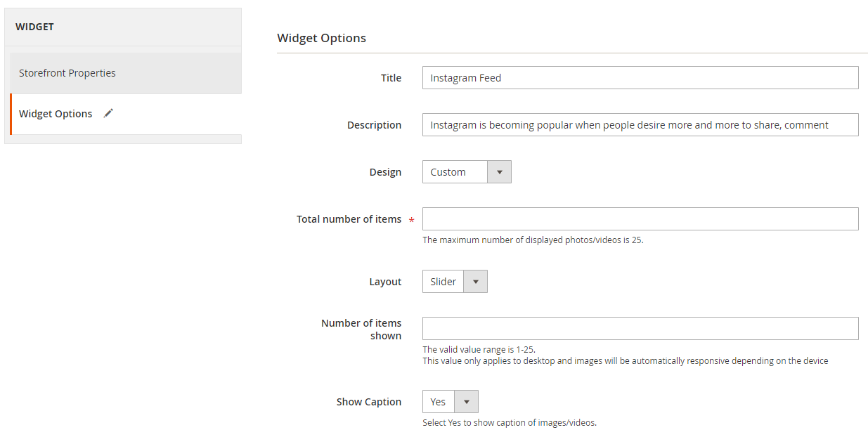Click the pencil icon beside Widget Options
The width and height of the screenshot is (868, 437).
point(108,113)
